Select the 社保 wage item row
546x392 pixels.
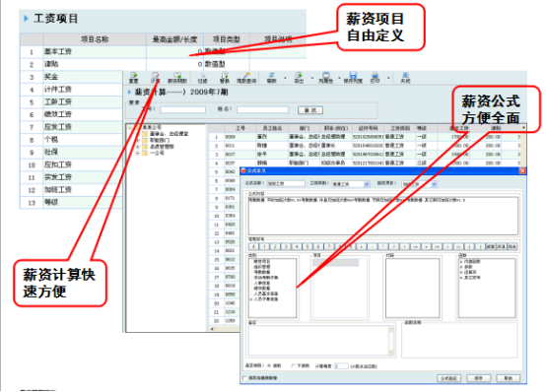tap(71, 152)
